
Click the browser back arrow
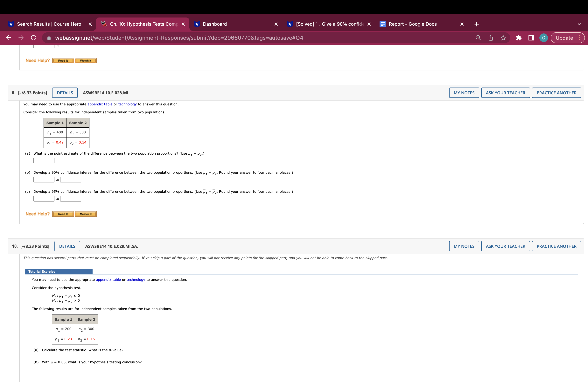[x=8, y=38]
